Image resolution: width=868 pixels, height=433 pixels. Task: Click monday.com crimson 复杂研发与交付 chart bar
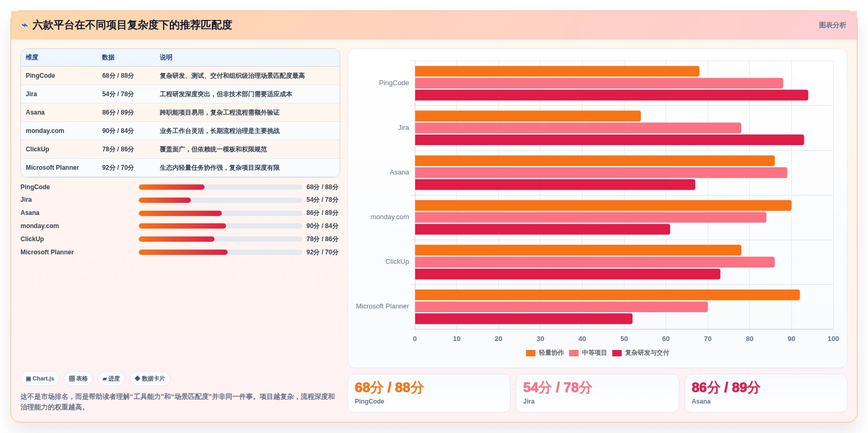pos(543,229)
